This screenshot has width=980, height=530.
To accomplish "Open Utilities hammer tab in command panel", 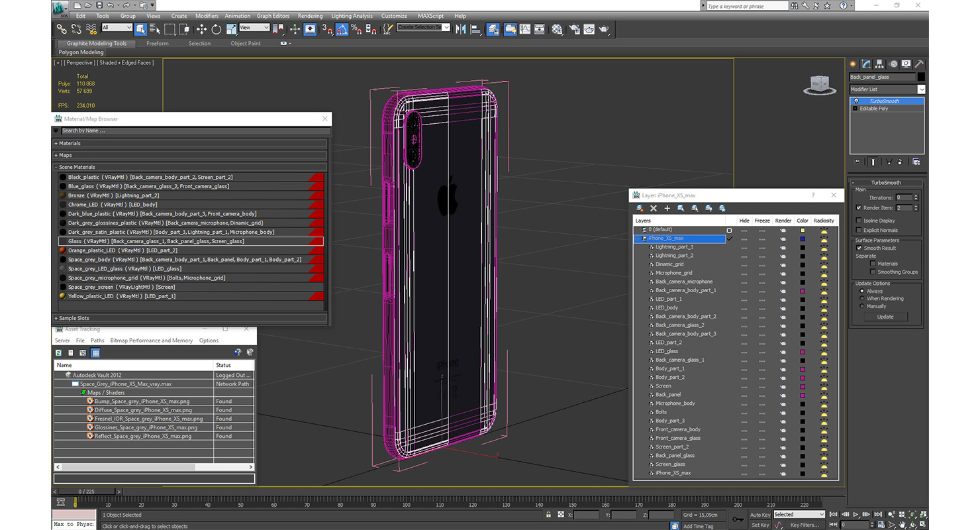I will (919, 64).
